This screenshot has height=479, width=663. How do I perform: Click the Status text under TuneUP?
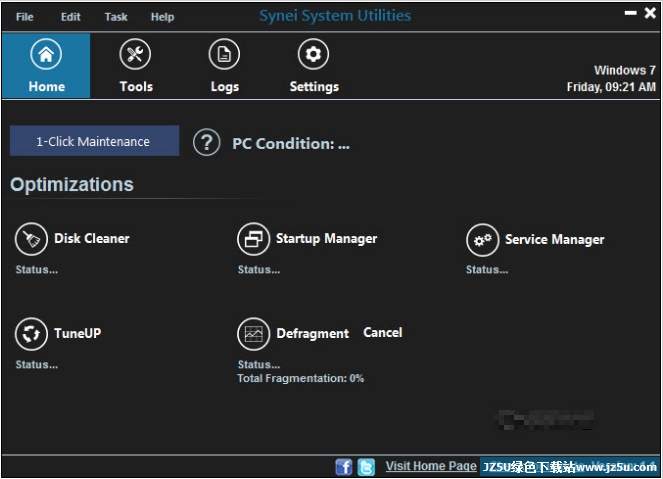point(37,364)
